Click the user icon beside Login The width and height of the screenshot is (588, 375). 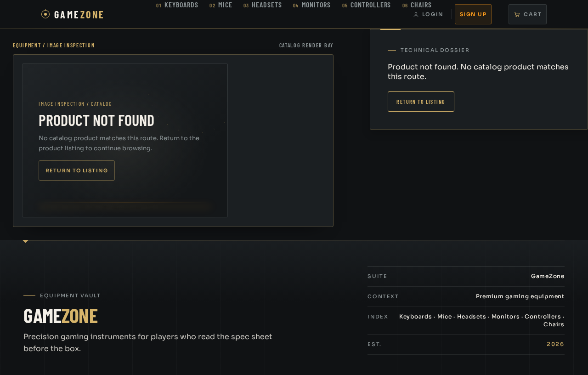tap(416, 15)
